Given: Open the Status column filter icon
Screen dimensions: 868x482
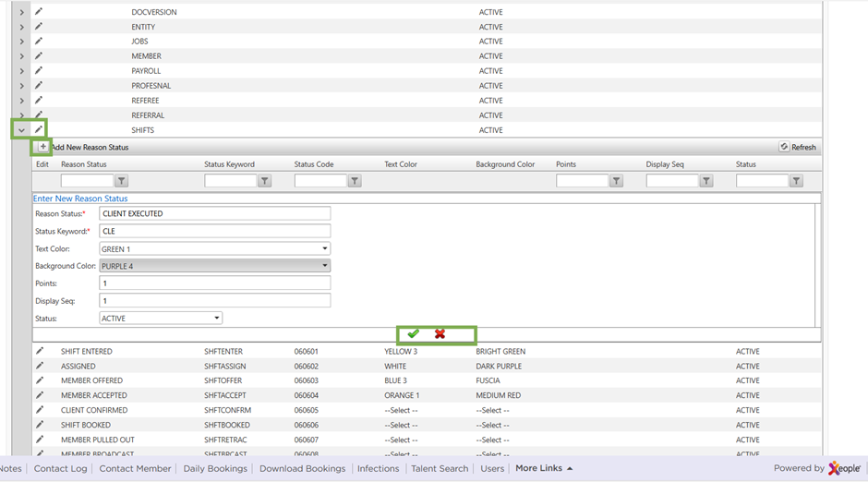Looking at the screenshot, I should pyautogui.click(x=796, y=181).
